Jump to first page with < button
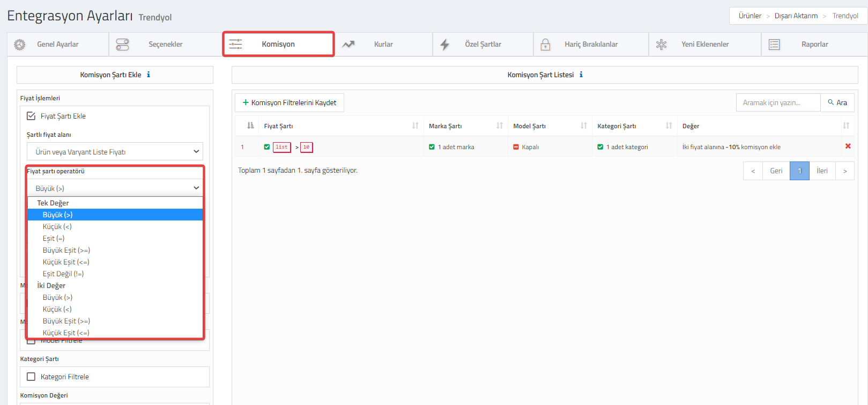Viewport: 868px width, 405px height. coord(753,171)
